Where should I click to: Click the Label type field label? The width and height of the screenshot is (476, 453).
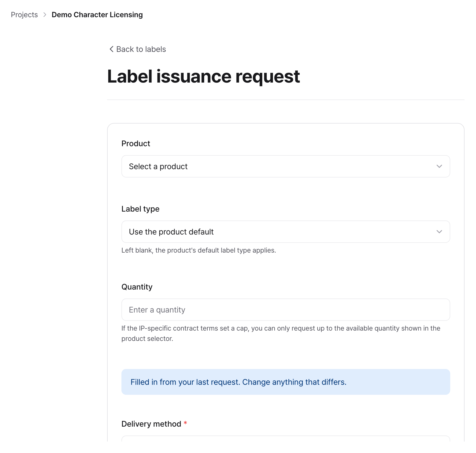[x=140, y=209]
